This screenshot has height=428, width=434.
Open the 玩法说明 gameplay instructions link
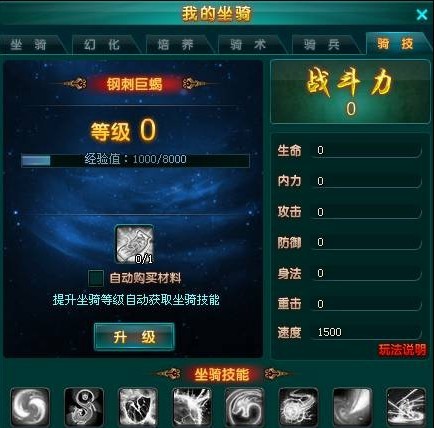click(x=402, y=350)
